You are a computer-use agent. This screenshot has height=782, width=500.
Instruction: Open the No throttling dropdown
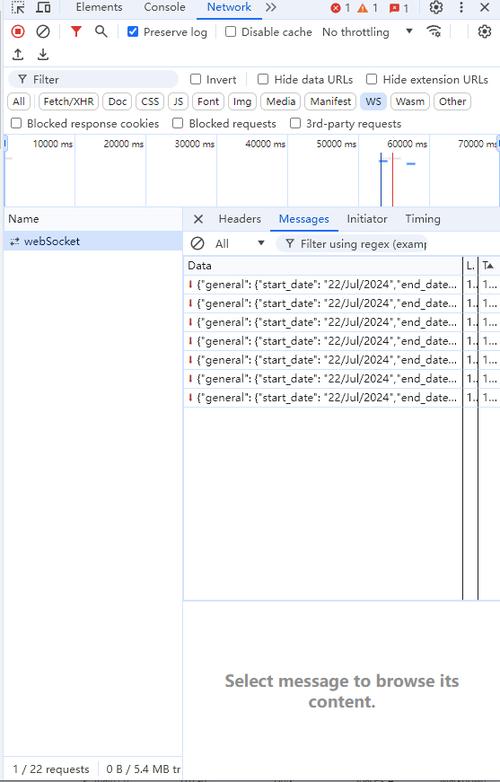pyautogui.click(x=367, y=32)
